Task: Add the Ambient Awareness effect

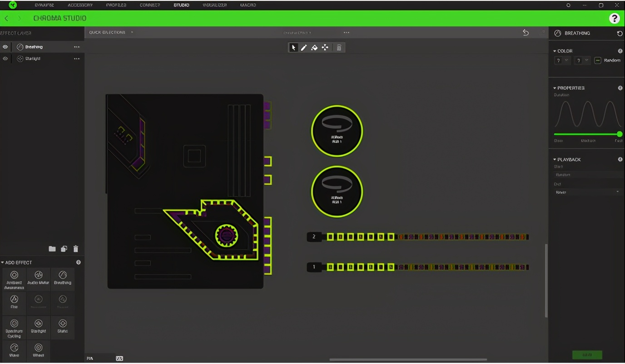Action: pos(14,279)
